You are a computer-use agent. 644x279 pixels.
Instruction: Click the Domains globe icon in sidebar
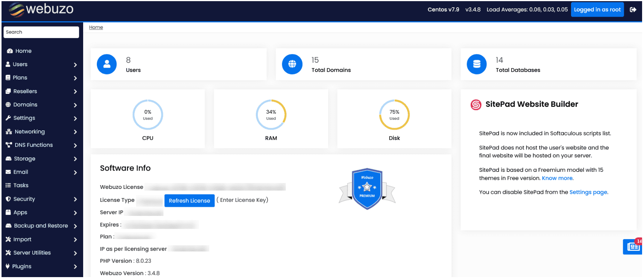[8, 105]
